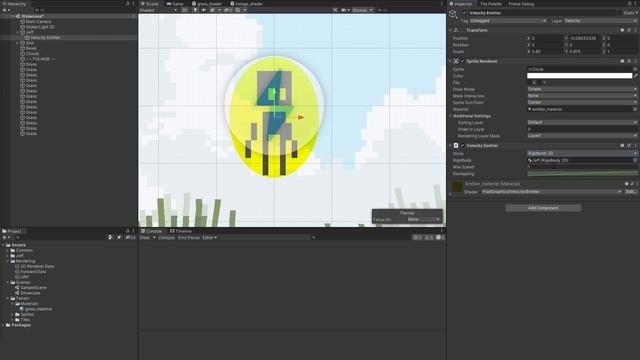Image resolution: width=640 pixels, height=360 pixels.
Task: Open the Layer dropdown set to Velocity
Action: click(x=601, y=20)
